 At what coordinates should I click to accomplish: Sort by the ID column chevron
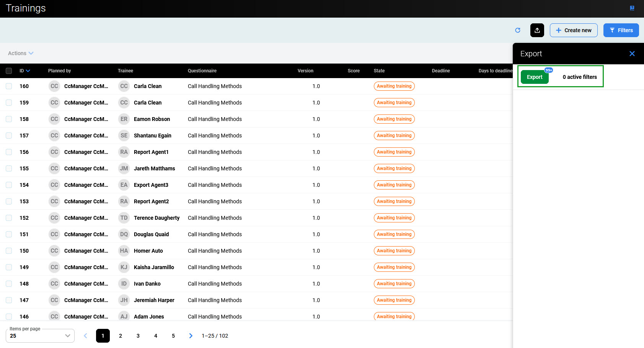[x=28, y=71]
